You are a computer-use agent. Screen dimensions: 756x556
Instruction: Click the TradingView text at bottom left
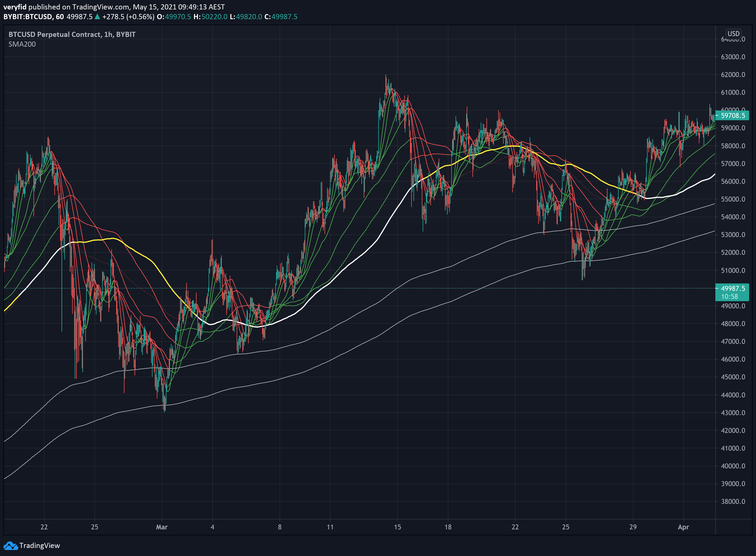coord(40,546)
